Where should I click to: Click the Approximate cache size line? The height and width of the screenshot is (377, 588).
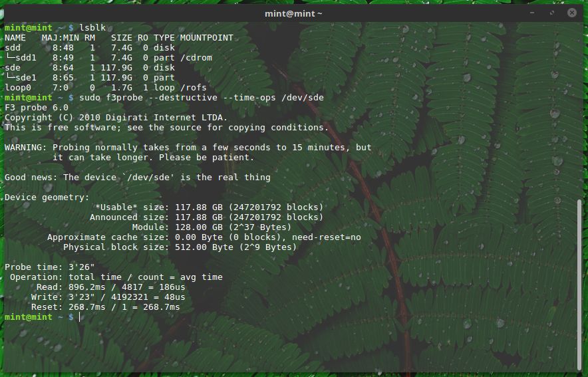pyautogui.click(x=204, y=237)
